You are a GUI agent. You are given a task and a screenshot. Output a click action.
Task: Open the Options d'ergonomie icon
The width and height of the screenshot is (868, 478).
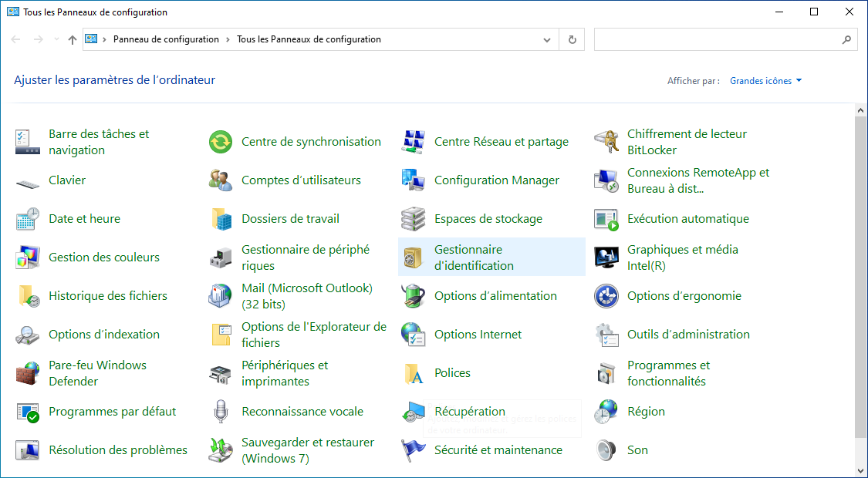click(x=606, y=297)
